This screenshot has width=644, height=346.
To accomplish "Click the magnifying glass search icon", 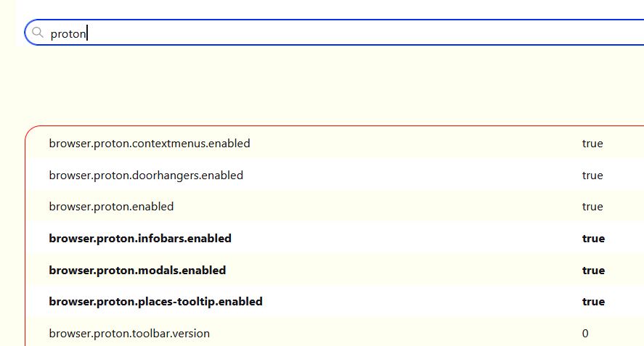I will [x=38, y=33].
